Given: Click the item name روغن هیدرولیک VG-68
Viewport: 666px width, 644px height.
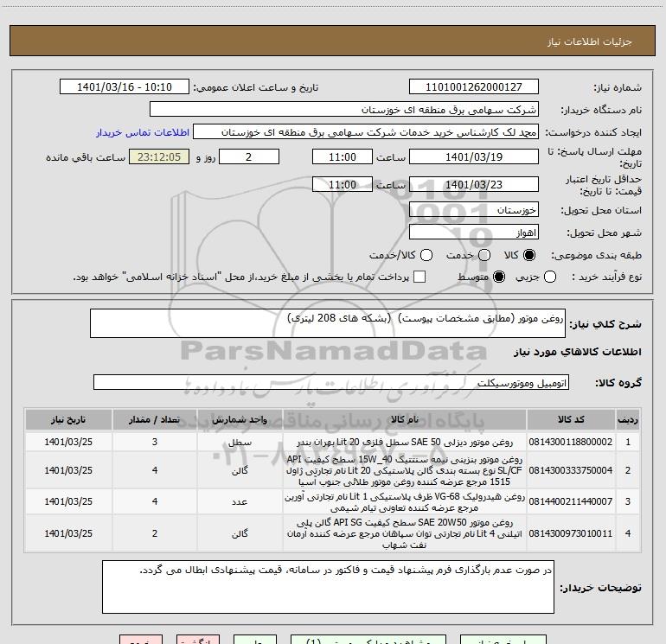Looking at the screenshot, I should pos(405,501).
